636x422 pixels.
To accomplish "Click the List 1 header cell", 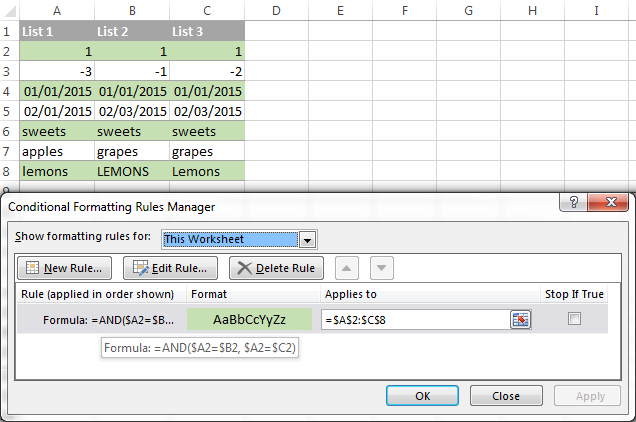I will coord(57,31).
